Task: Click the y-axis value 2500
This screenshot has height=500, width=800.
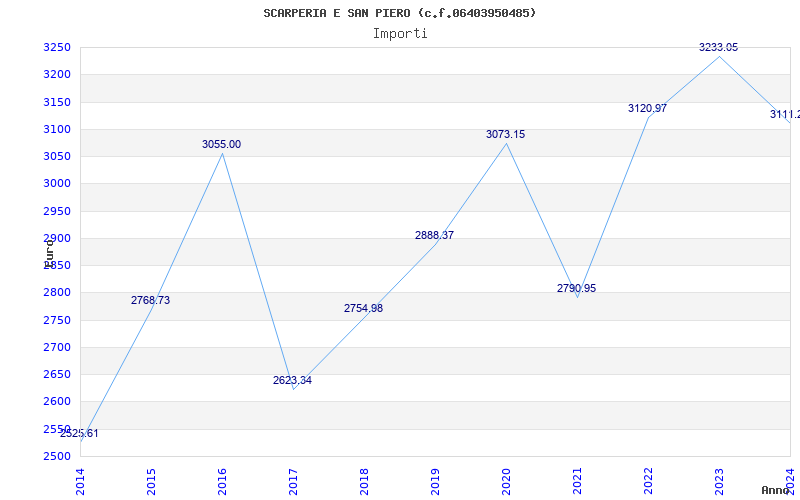Action: click(57, 456)
